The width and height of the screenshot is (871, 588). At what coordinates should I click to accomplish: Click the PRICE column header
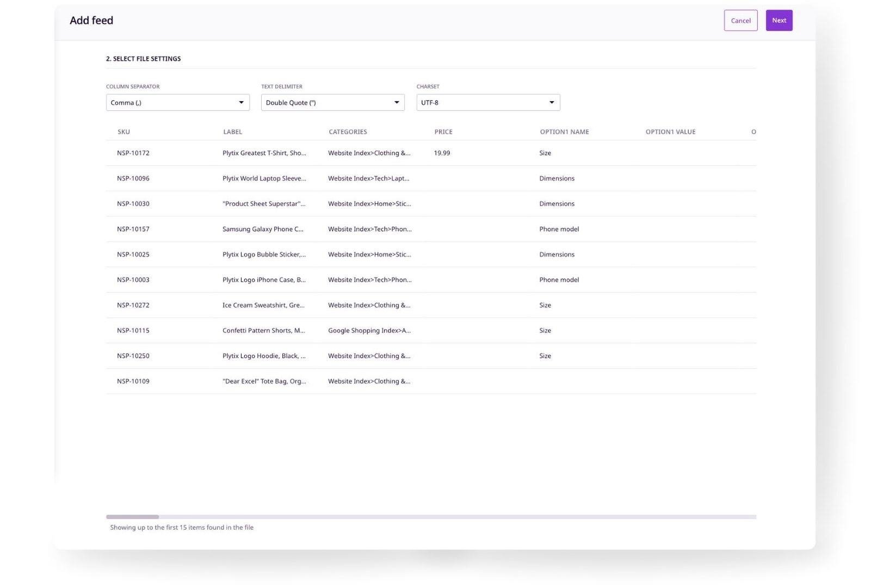pyautogui.click(x=443, y=132)
